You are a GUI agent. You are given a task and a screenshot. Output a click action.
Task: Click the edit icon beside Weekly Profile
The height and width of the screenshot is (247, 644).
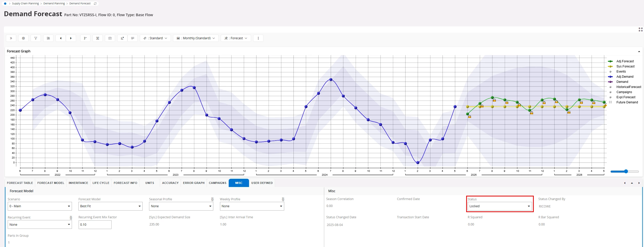tap(283, 199)
